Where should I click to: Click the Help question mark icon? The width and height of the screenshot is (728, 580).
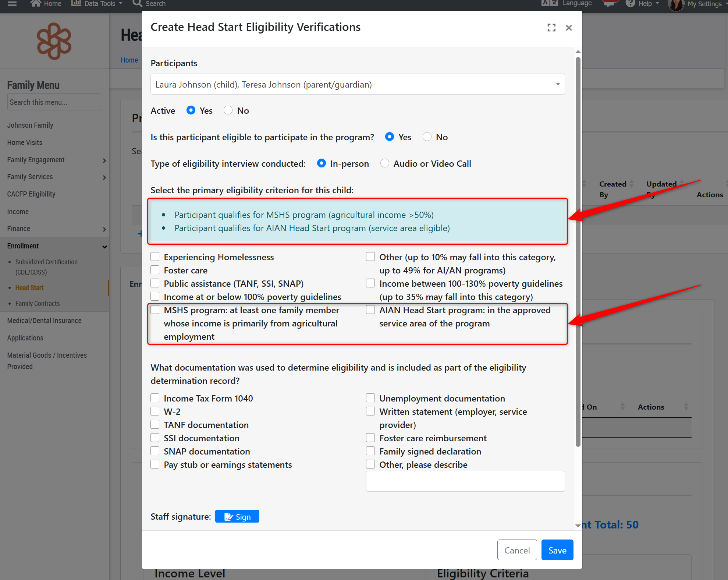(x=630, y=4)
